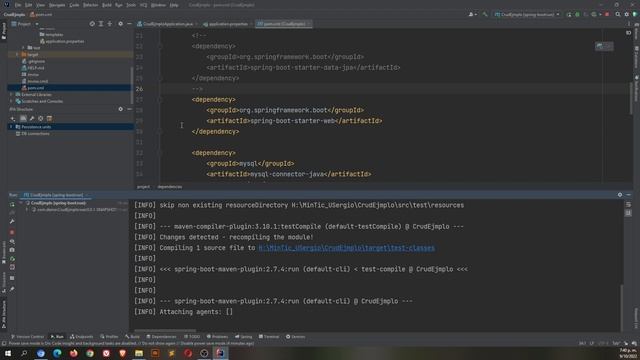Screen dimensions: 640x360
Task: Click the mysql-connector-java artifactId line
Action: click(289, 174)
